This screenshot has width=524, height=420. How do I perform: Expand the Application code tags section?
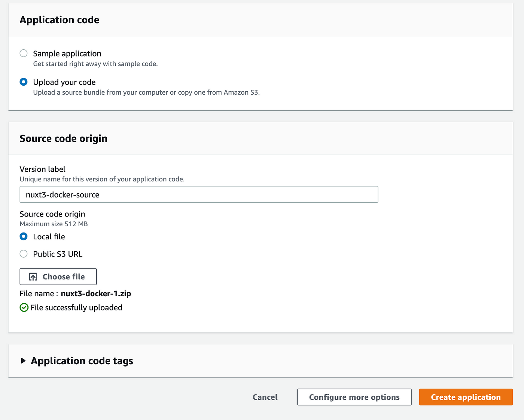(23, 361)
